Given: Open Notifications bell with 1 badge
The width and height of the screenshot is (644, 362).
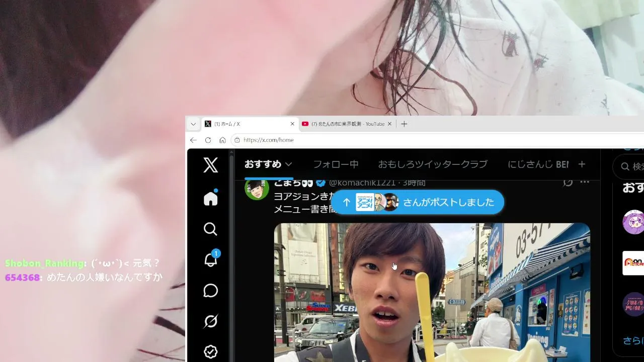Looking at the screenshot, I should [211, 259].
